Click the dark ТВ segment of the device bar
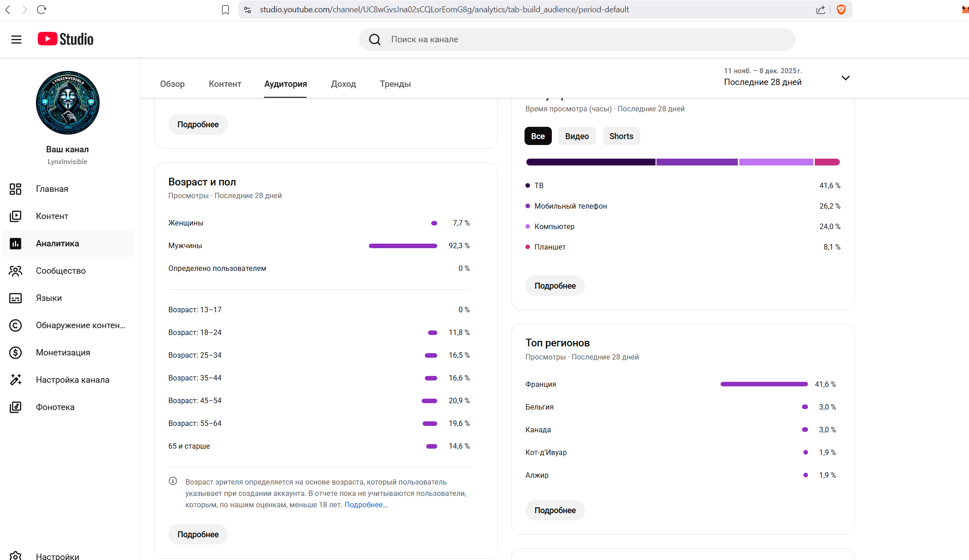 point(590,162)
